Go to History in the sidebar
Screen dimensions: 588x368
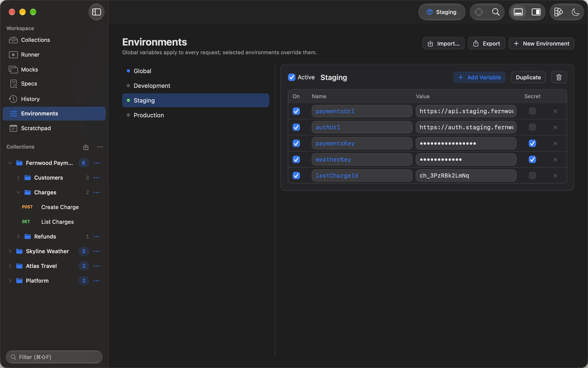[54, 99]
